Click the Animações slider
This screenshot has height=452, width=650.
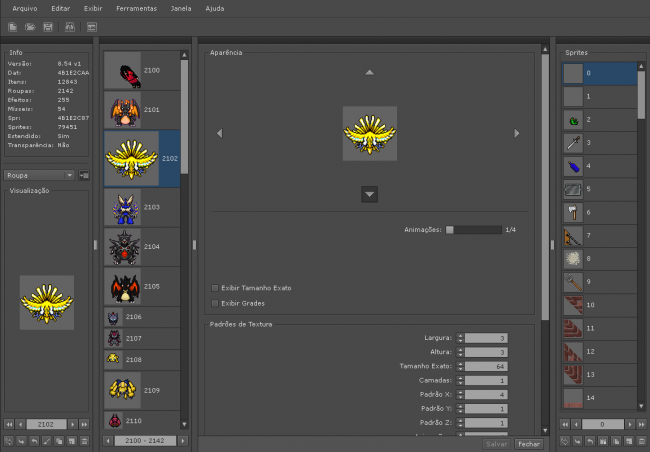473,230
